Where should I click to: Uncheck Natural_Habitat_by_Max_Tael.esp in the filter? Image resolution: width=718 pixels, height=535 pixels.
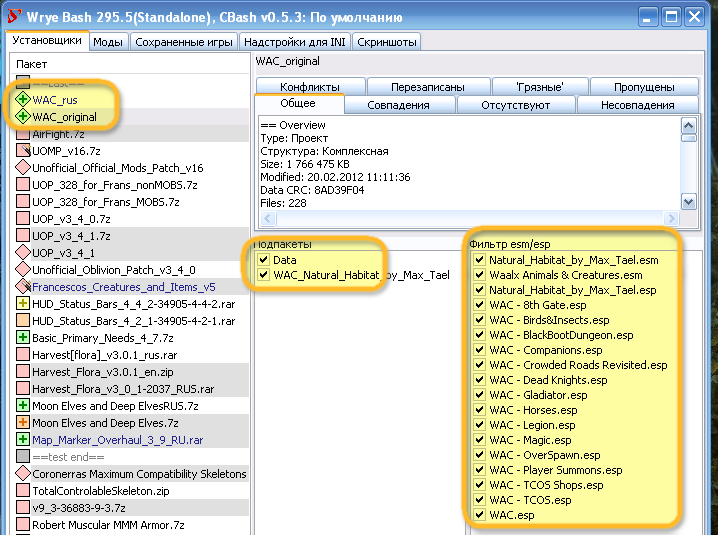click(479, 290)
